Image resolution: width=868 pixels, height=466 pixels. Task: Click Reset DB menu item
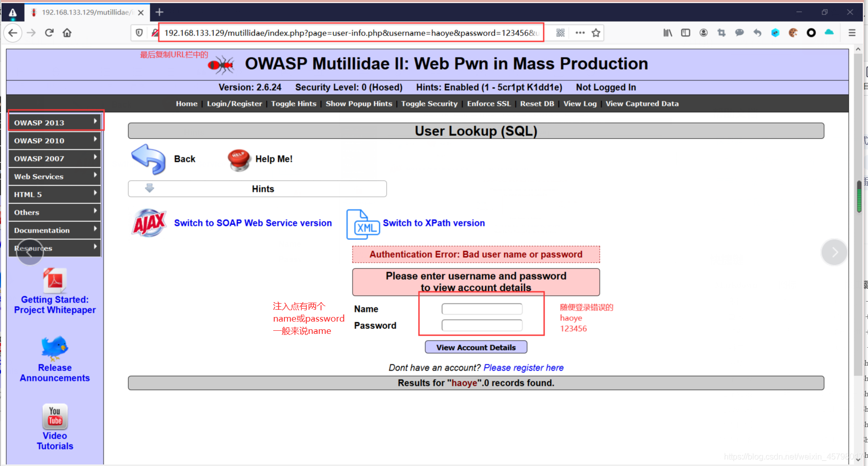click(537, 103)
